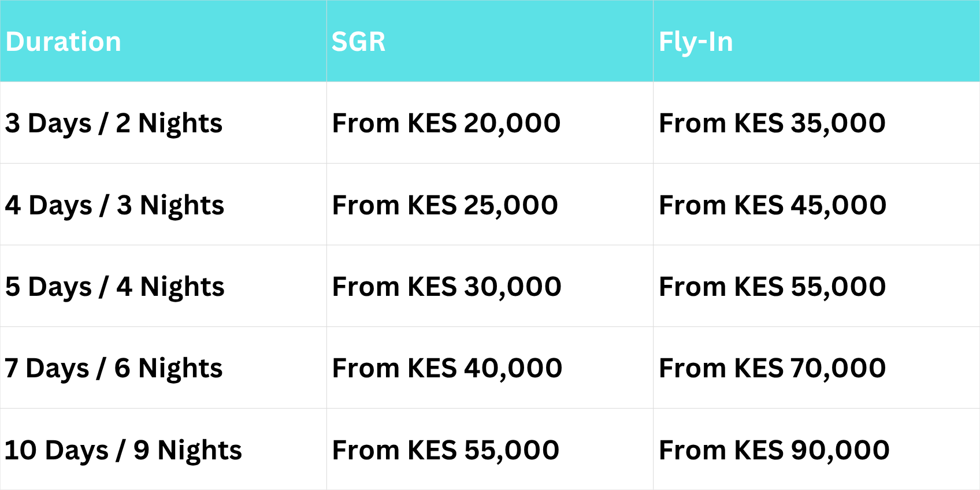Image resolution: width=980 pixels, height=490 pixels.
Task: Click the Fly-In price From KES 55,000
Action: click(x=772, y=287)
